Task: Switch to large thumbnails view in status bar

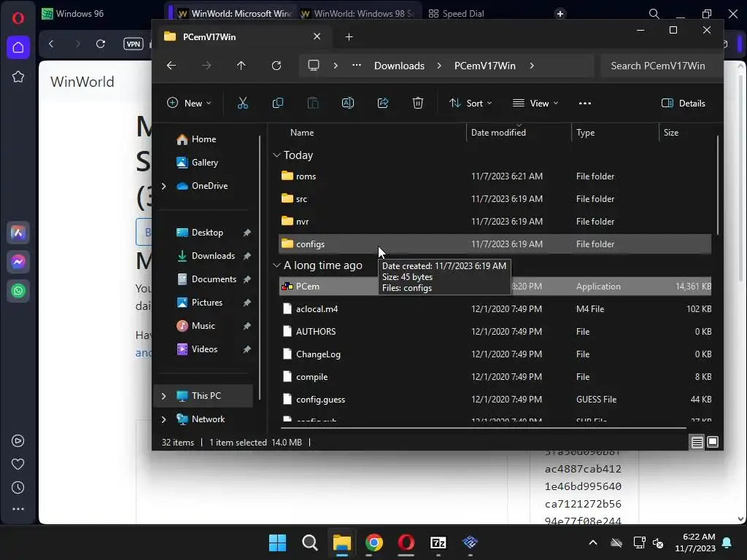Action: (x=712, y=442)
